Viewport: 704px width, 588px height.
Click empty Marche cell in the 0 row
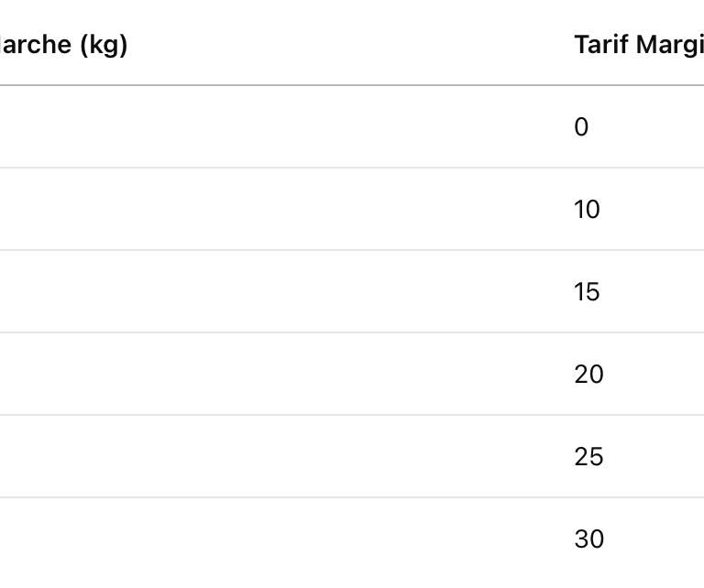[x=275, y=127]
